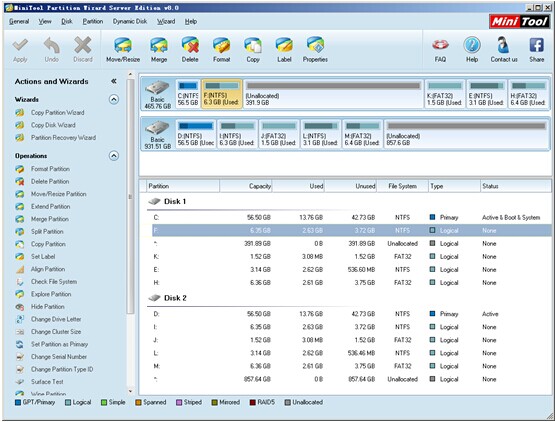Click the Apply checkmark icon
The width and height of the screenshot is (555, 422).
pyautogui.click(x=20, y=45)
